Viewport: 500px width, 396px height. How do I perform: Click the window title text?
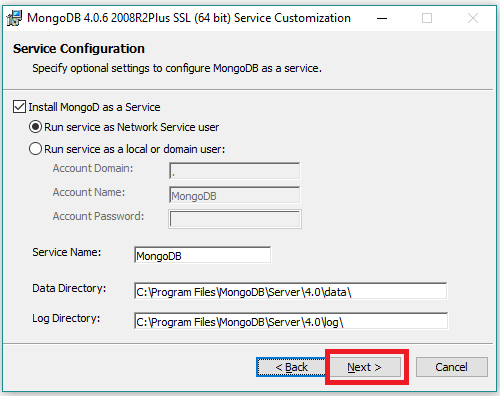189,18
